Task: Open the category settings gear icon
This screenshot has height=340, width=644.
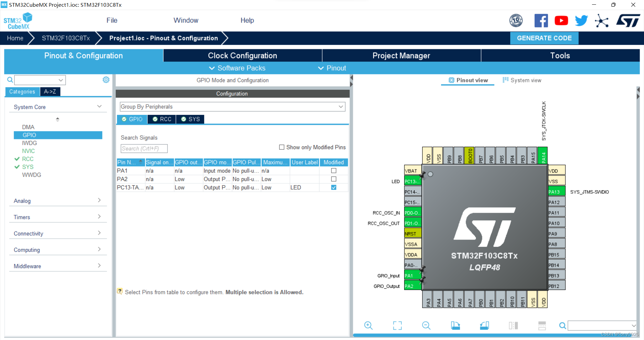Action: tap(106, 80)
